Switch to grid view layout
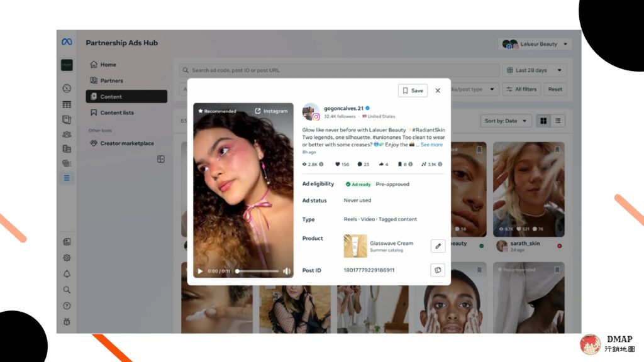Screen dimensions: 644x362 pos(543,121)
